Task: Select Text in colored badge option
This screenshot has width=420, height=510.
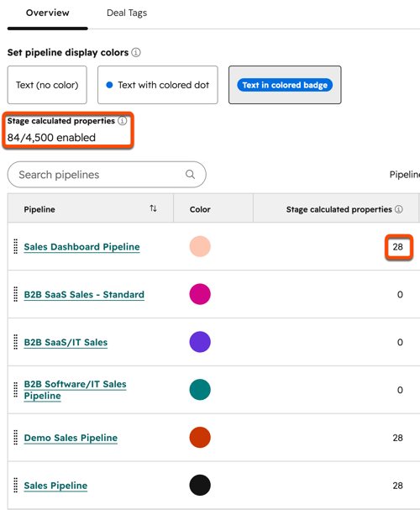Action: 285,85
